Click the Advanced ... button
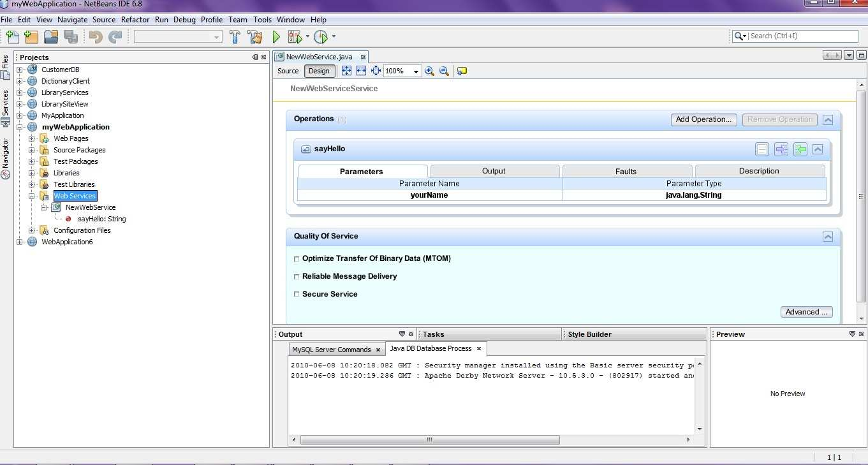The image size is (868, 465). pyautogui.click(x=806, y=312)
